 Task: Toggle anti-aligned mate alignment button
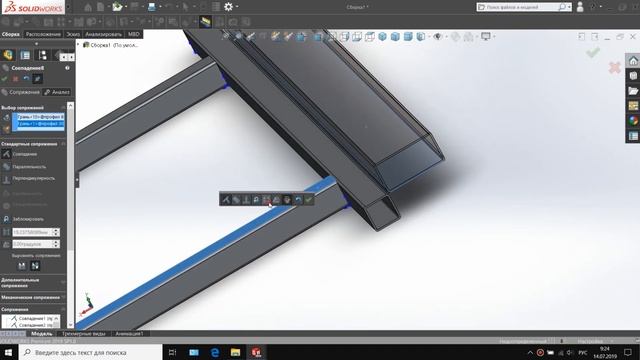tap(35, 266)
